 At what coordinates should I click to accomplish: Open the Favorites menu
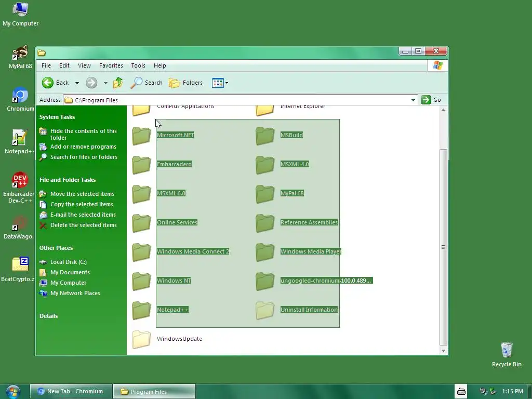tap(111, 65)
